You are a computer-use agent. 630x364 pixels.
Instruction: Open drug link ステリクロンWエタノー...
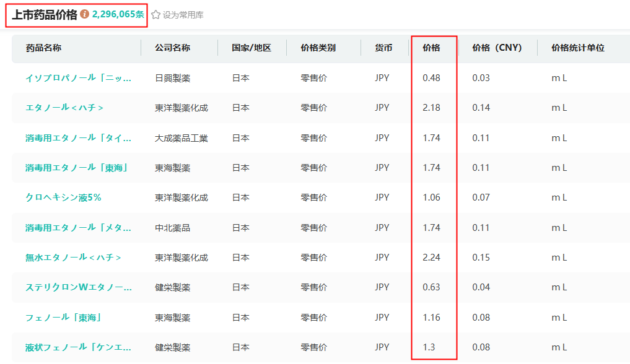point(78,287)
